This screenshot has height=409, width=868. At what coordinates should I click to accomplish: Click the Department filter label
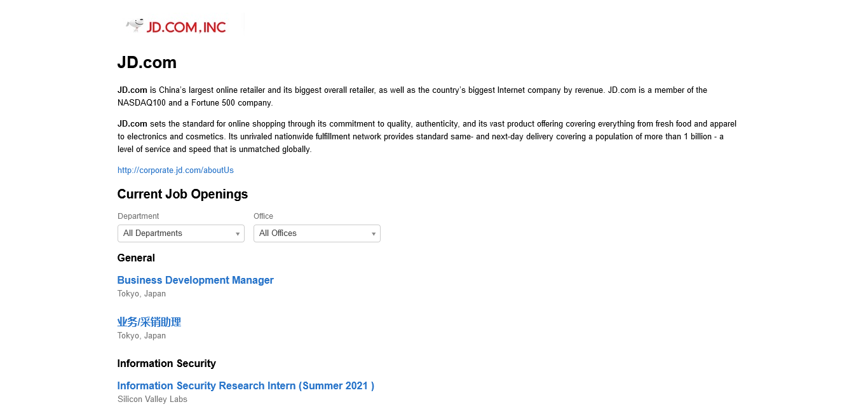click(138, 216)
